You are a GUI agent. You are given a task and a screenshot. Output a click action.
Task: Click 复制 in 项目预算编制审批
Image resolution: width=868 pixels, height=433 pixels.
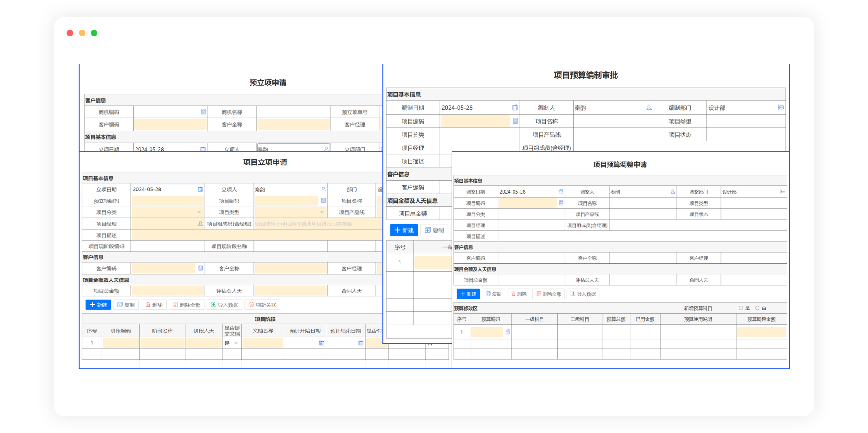point(434,230)
